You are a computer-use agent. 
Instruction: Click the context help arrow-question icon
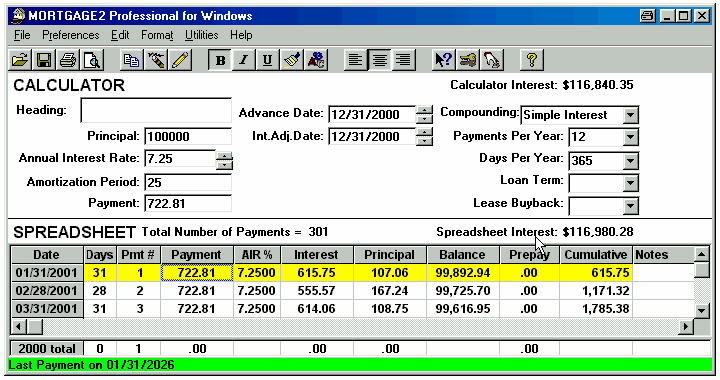[x=443, y=60]
